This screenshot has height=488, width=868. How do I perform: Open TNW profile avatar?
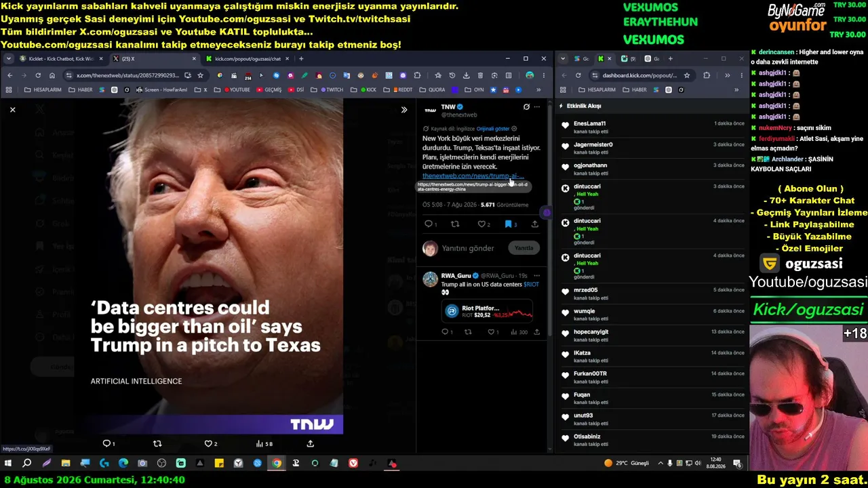click(430, 110)
